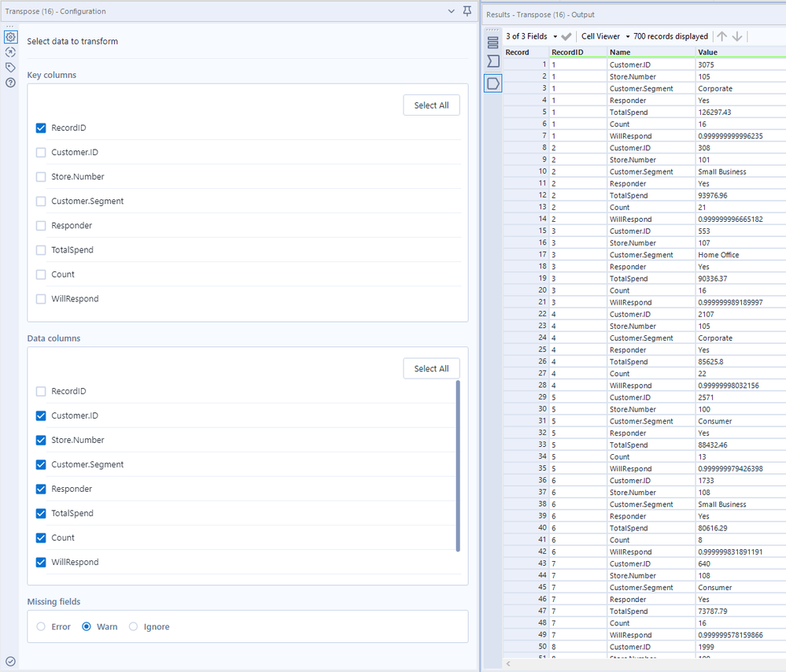Image resolution: width=786 pixels, height=672 pixels.
Task: Check Customer.ID in Key columns
Action: click(41, 153)
